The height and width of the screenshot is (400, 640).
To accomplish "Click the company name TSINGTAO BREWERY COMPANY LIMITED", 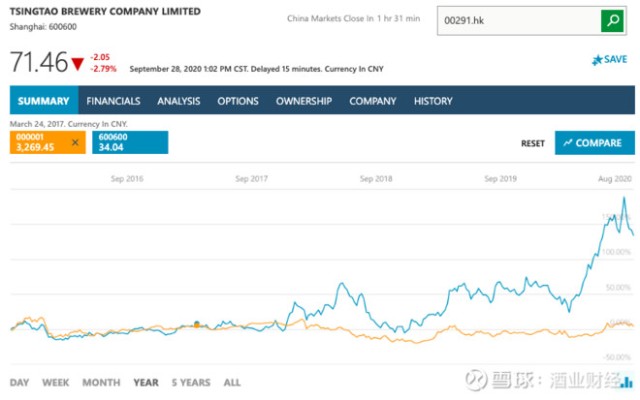I will pos(105,11).
